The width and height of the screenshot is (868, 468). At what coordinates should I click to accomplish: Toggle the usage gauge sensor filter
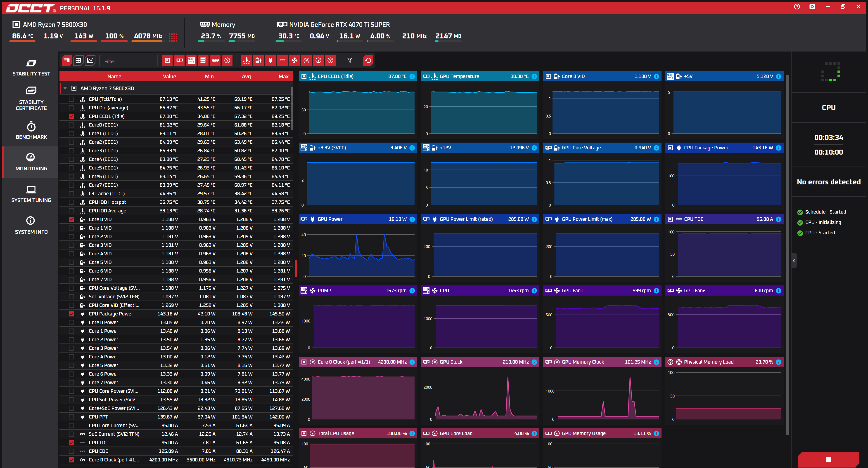pos(318,61)
